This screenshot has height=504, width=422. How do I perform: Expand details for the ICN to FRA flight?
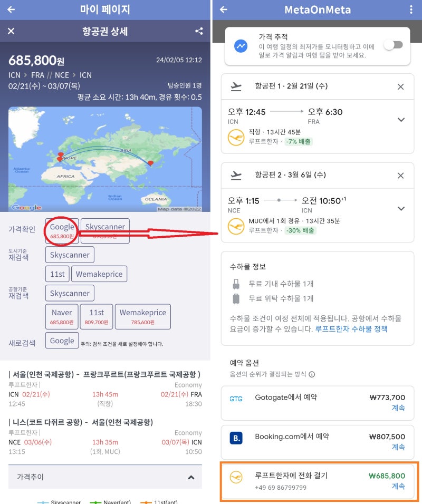401,120
